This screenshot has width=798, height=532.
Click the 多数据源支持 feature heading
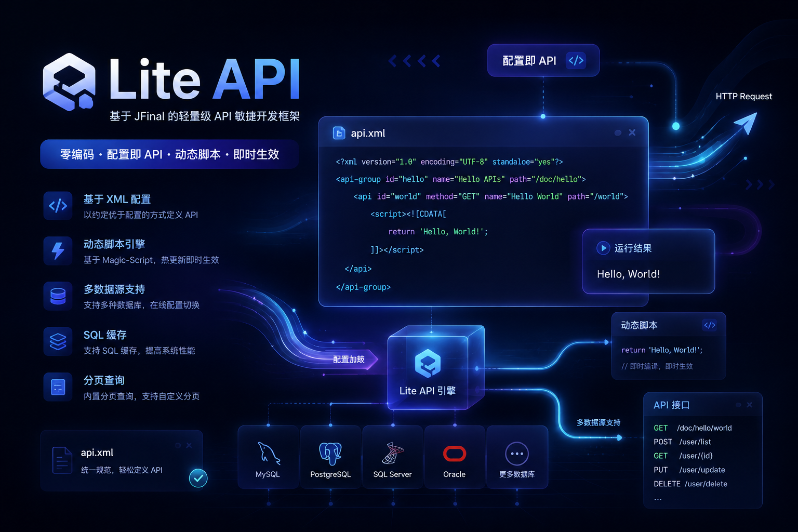point(114,289)
